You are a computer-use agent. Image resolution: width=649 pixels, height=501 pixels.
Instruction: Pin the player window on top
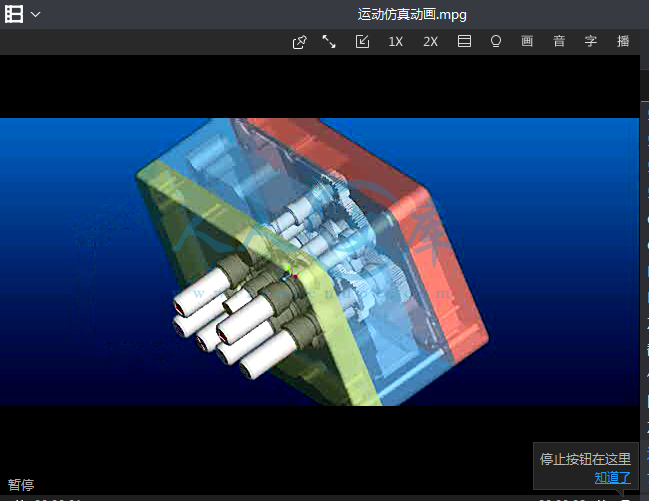299,42
